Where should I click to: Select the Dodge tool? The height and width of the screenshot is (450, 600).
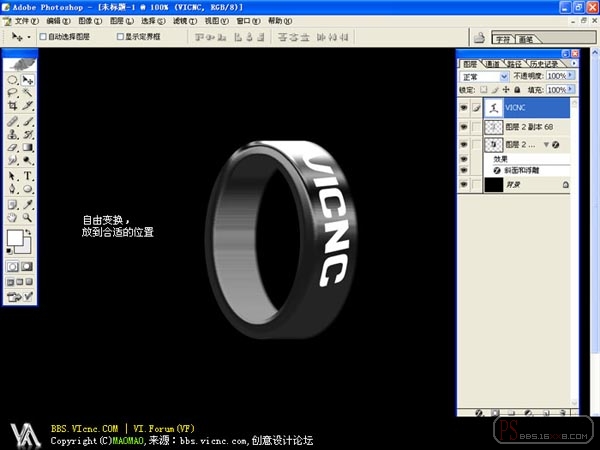pos(28,160)
